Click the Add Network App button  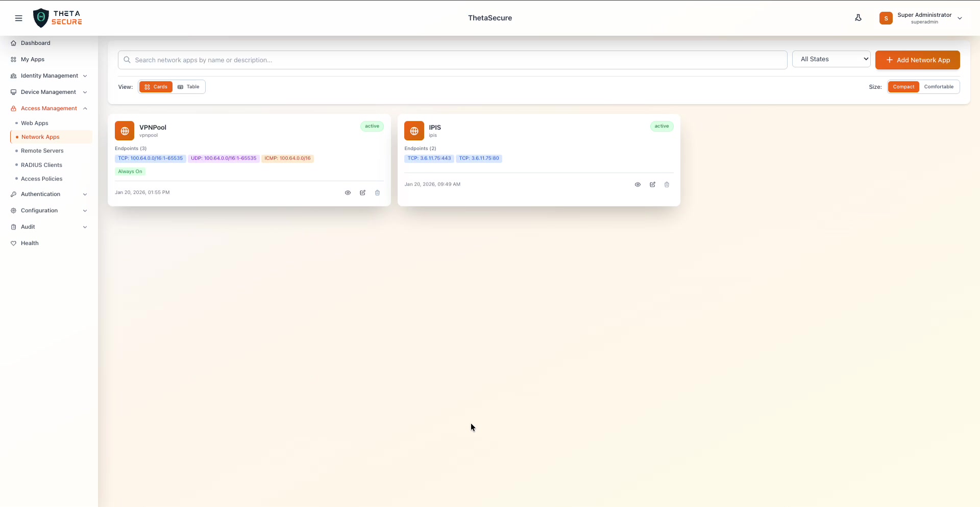point(918,60)
